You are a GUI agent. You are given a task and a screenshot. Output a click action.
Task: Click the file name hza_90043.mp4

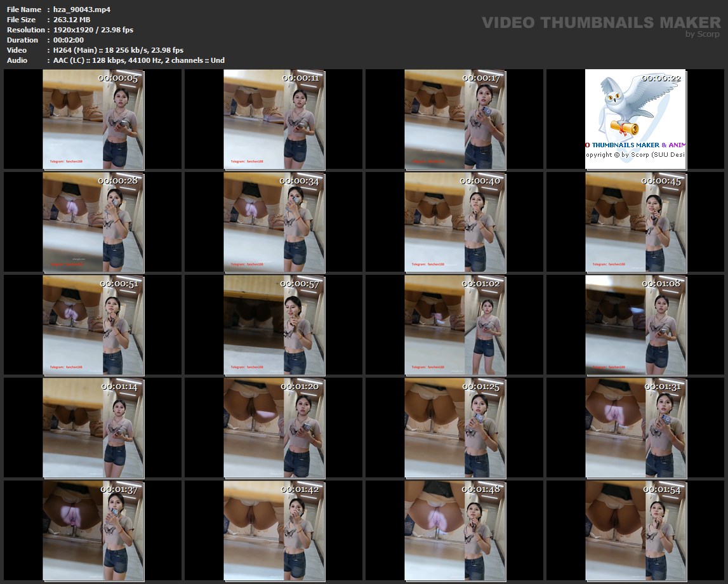point(82,10)
